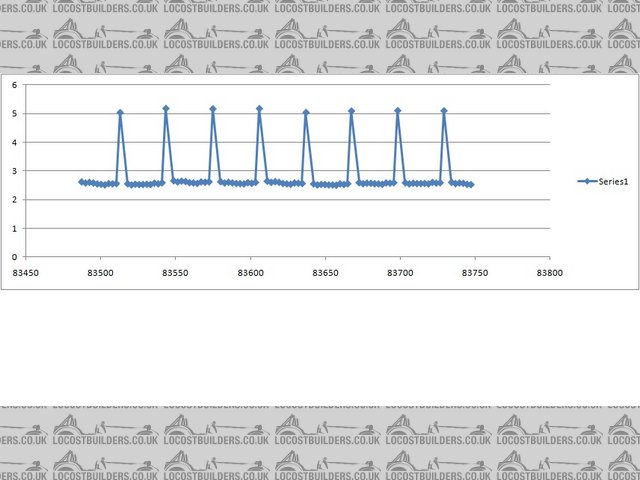Click the 83650 x-axis tick label
The height and width of the screenshot is (480, 640).
[x=325, y=271]
